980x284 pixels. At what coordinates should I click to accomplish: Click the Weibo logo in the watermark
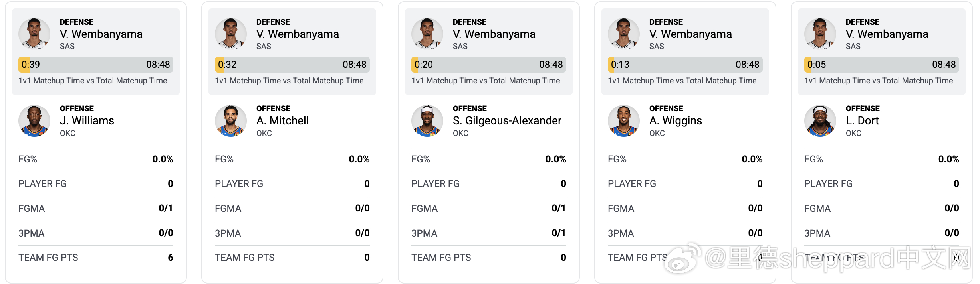coord(684,258)
